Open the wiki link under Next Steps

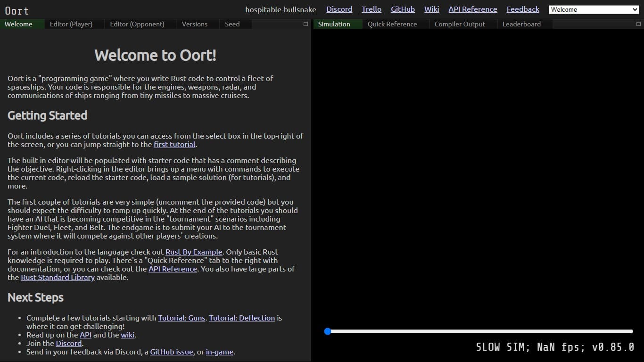coord(128,335)
